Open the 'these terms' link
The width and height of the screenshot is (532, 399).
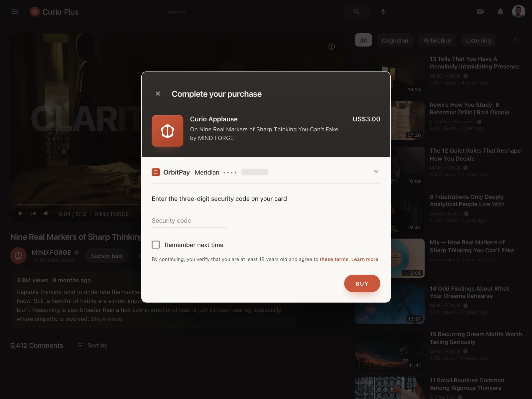tap(334, 259)
